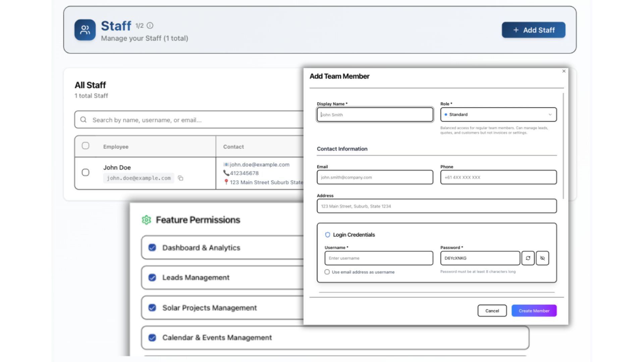This screenshot has height=362, width=644.
Task: Click the john.doe@example.com username chip
Action: point(139,178)
